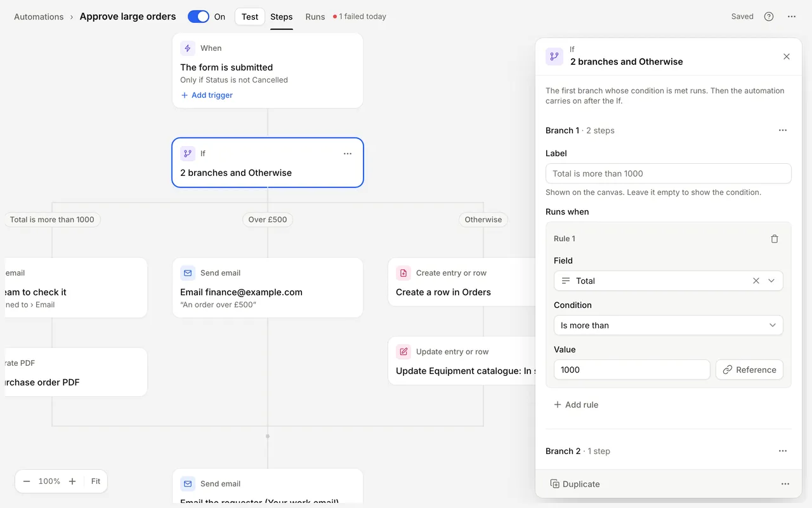The height and width of the screenshot is (508, 812).
Task: Open the Condition Is more than dropdown
Action: click(x=669, y=325)
